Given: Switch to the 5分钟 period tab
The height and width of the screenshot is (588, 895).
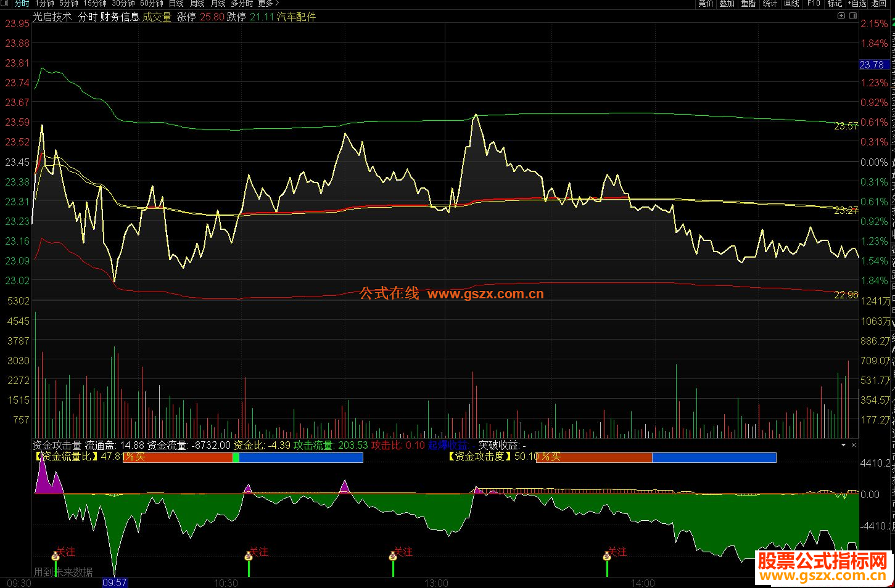Looking at the screenshot, I should click(69, 4).
